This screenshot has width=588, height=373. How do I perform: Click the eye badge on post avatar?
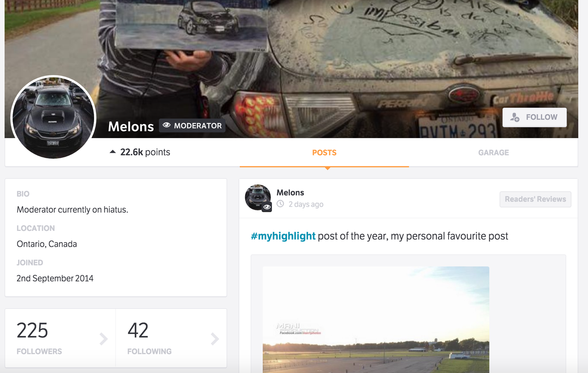267,207
